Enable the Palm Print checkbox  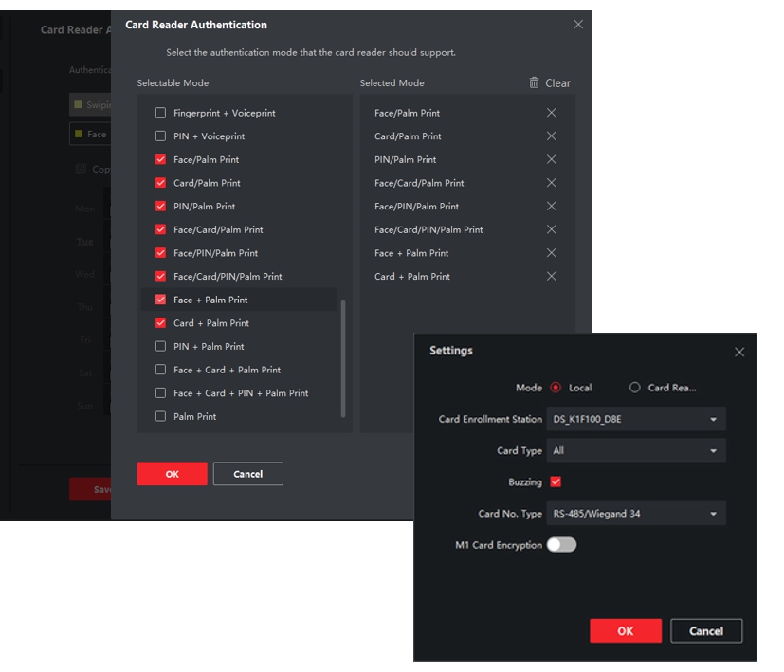(160, 416)
